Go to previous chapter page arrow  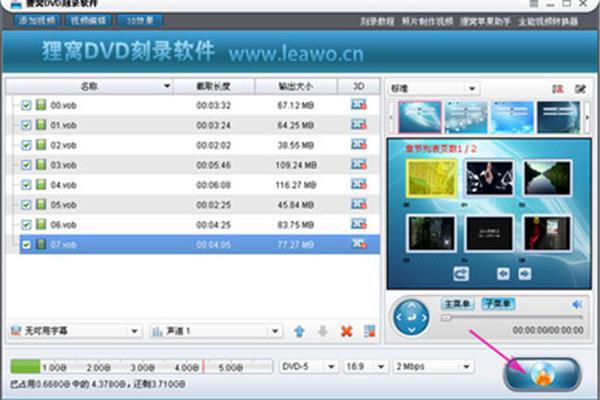click(x=503, y=274)
